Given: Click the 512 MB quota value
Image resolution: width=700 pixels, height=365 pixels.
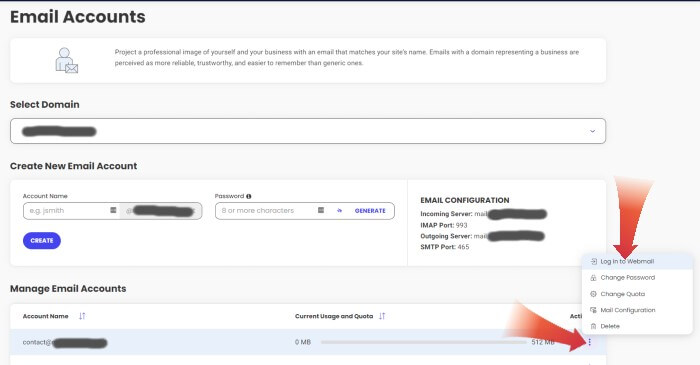Looking at the screenshot, I should 543,342.
